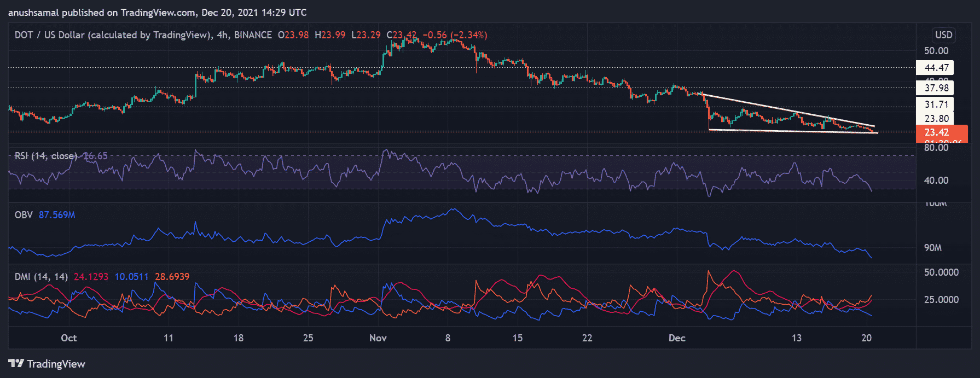
Task: Click the 50.00 price scale label
Action: pyautogui.click(x=936, y=51)
